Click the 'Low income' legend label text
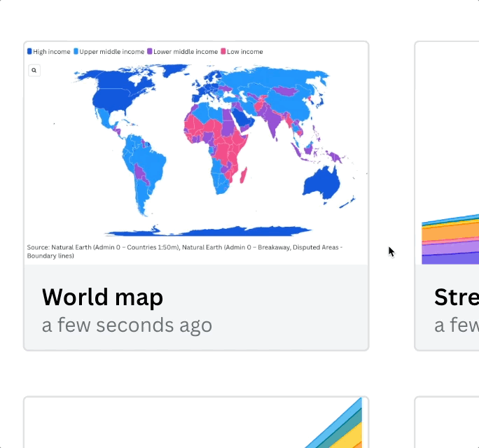This screenshot has width=479, height=448. (x=245, y=52)
